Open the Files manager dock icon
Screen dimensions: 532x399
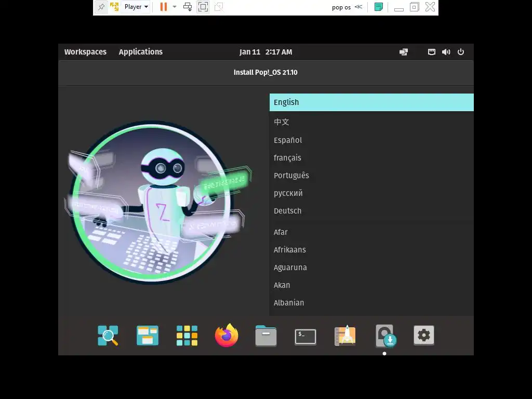[x=266, y=336]
